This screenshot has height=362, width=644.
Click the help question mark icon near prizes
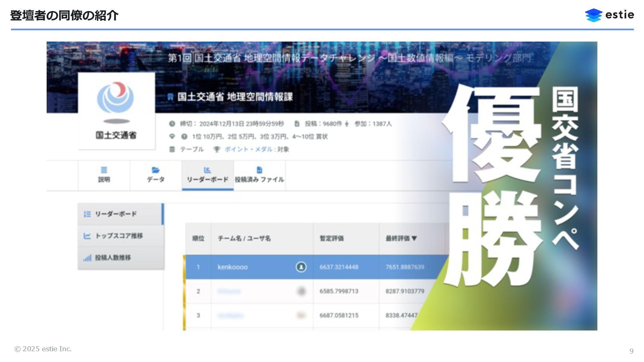[184, 136]
